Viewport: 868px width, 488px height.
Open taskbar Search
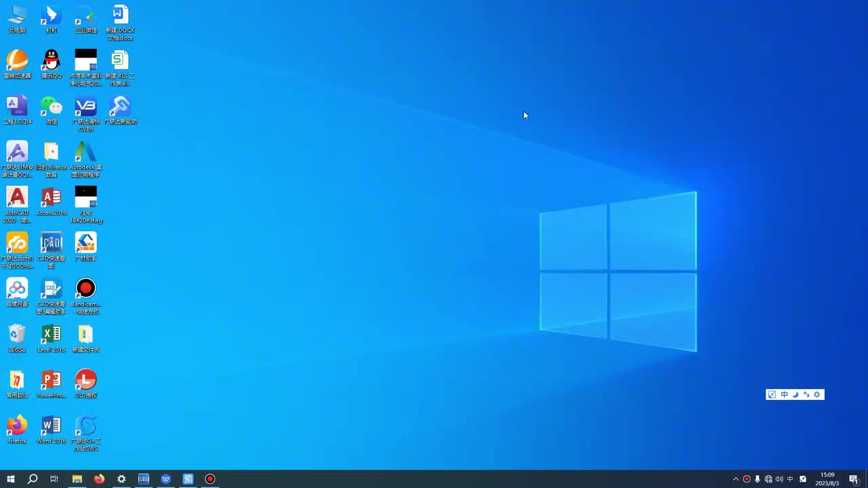click(x=33, y=479)
